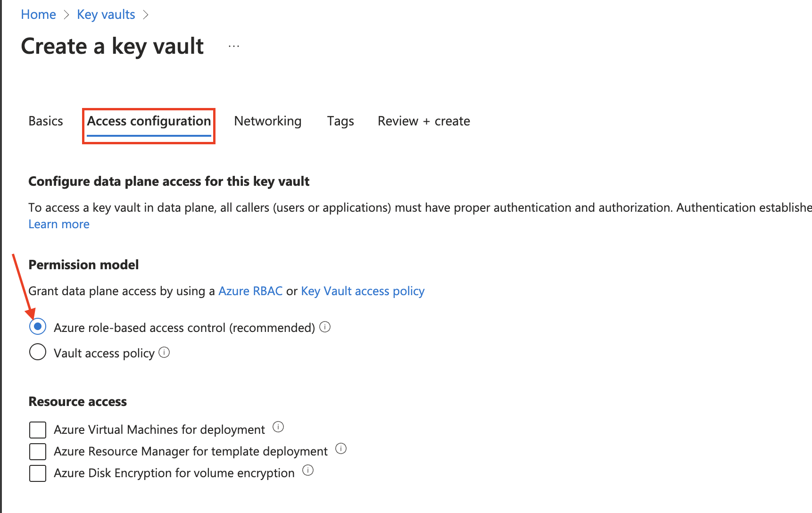The image size is (812, 513).
Task: Check Azure Resource Manager for template deployment
Action: pyautogui.click(x=38, y=452)
